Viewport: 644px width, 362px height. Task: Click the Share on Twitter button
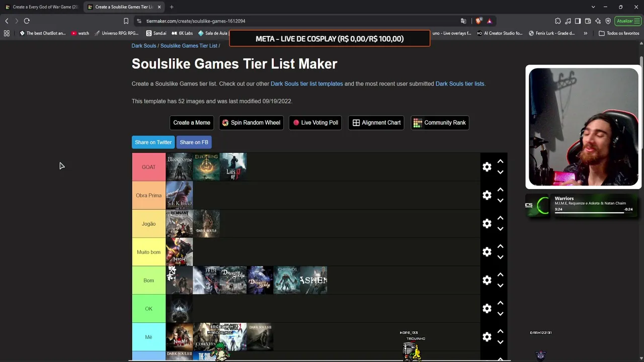[x=153, y=142]
